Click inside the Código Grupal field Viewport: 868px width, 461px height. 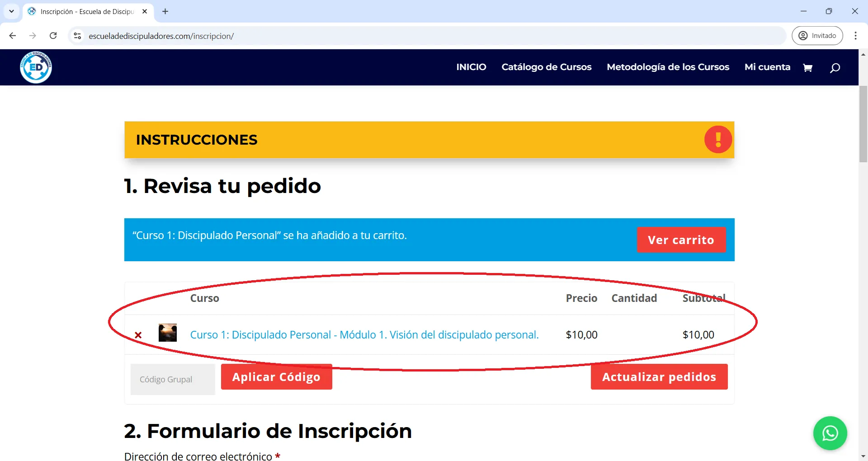point(172,379)
